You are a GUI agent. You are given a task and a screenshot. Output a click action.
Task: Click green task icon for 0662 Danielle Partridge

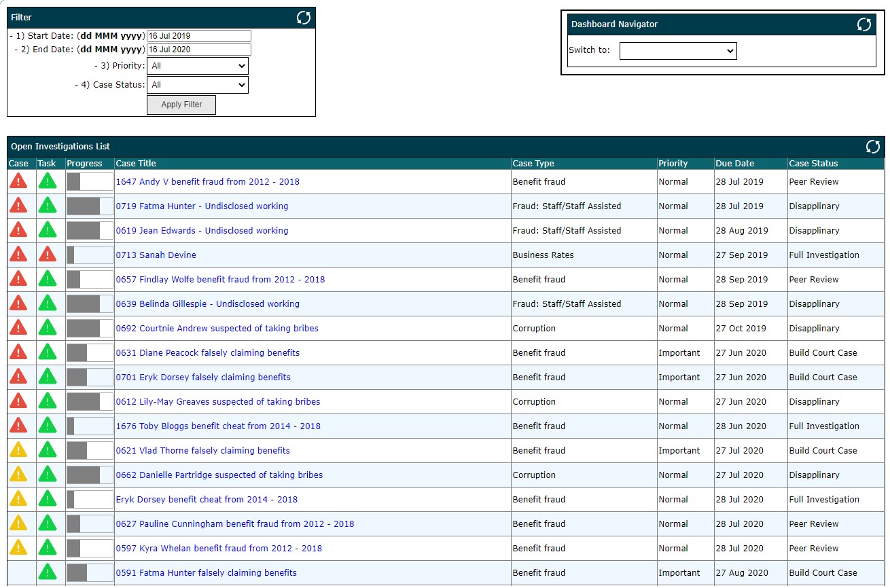47,475
